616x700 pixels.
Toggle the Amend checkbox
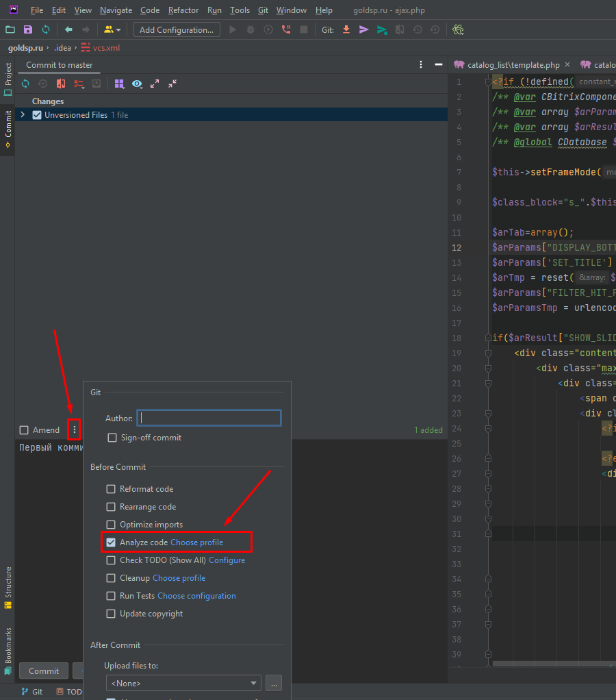[x=24, y=430]
